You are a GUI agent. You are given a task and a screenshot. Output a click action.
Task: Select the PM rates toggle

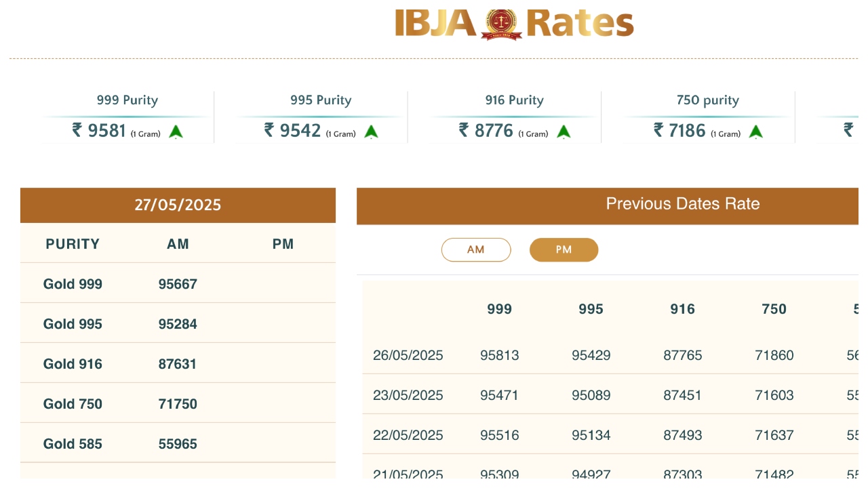coord(564,249)
